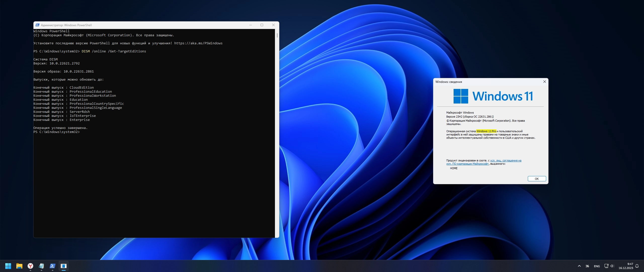Screen dimensions: 644x272
Task: Open the Microsoft license agreement link
Action: (505, 160)
